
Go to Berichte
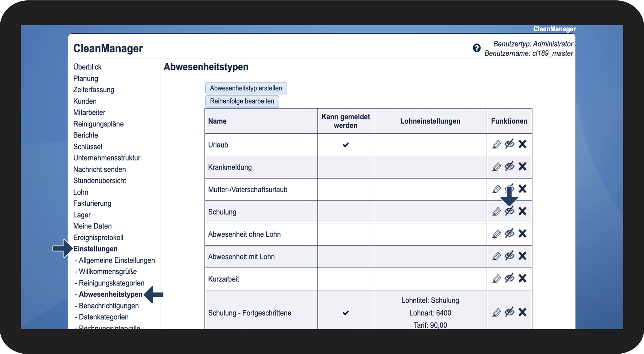(x=86, y=135)
